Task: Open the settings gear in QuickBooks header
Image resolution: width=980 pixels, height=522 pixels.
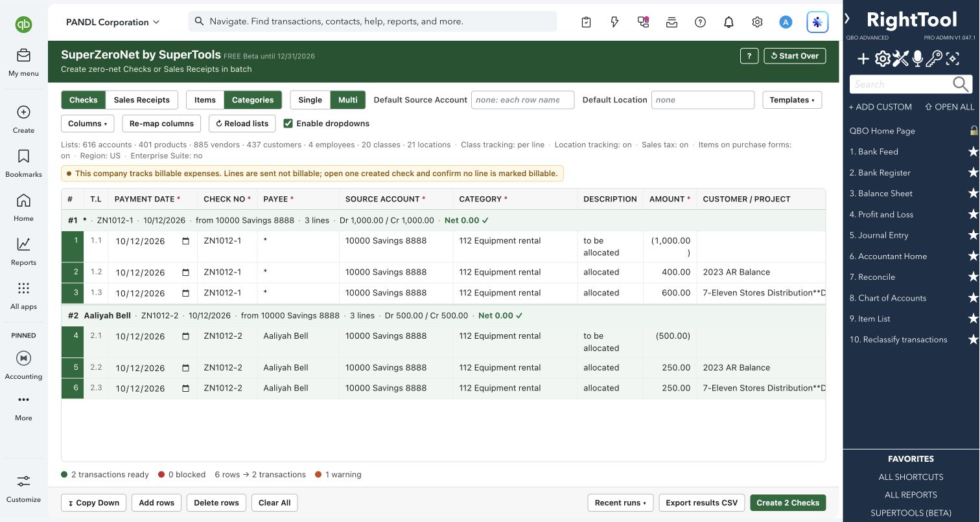Action: pos(757,22)
